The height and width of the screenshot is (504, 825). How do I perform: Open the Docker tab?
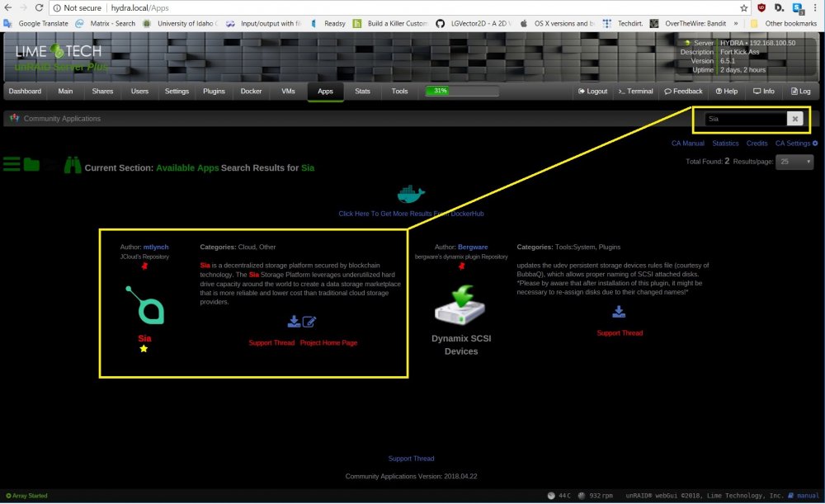[251, 91]
